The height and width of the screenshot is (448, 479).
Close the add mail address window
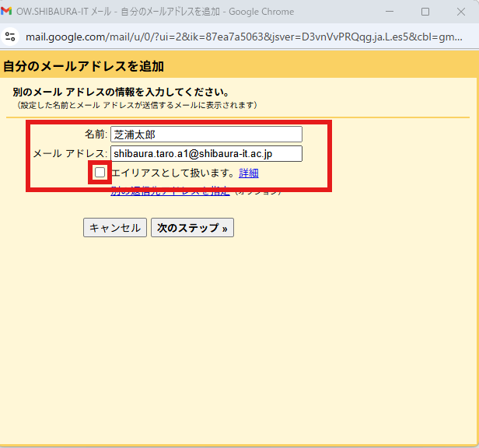coord(460,12)
